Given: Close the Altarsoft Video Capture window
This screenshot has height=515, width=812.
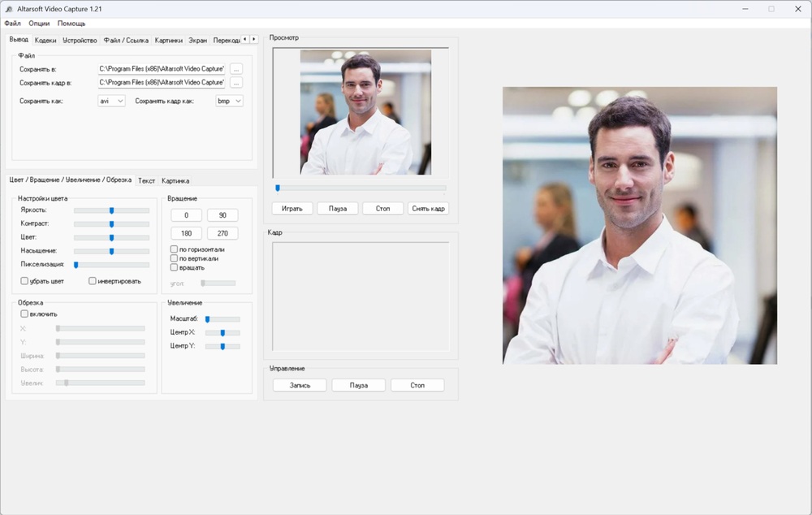Looking at the screenshot, I should tap(798, 9).
